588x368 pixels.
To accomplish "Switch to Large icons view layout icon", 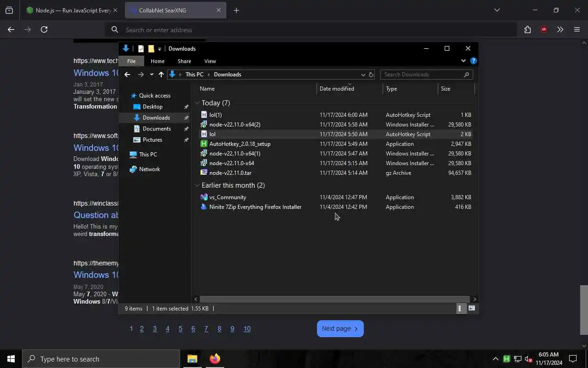I will (472, 308).
